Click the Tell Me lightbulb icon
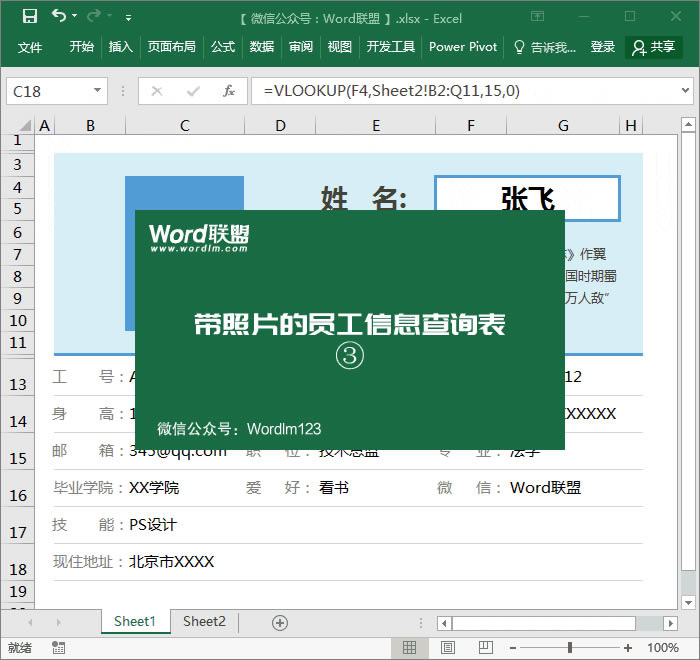 click(x=519, y=47)
